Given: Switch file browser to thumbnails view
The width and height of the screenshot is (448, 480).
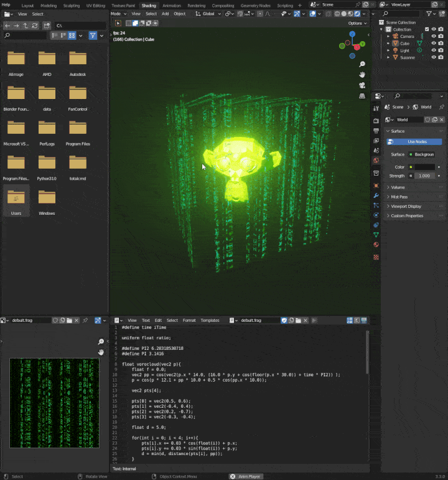Looking at the screenshot, I should tap(72, 35).
